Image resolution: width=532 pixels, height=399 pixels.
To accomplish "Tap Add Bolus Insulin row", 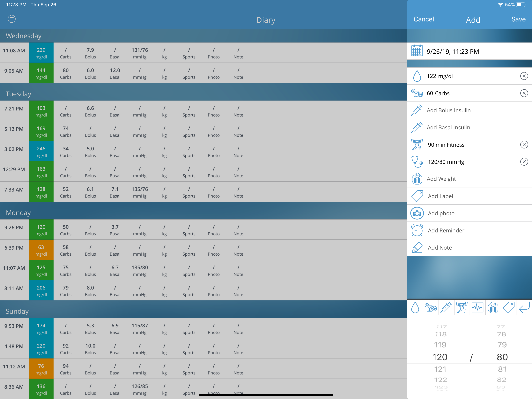I will 448,110.
